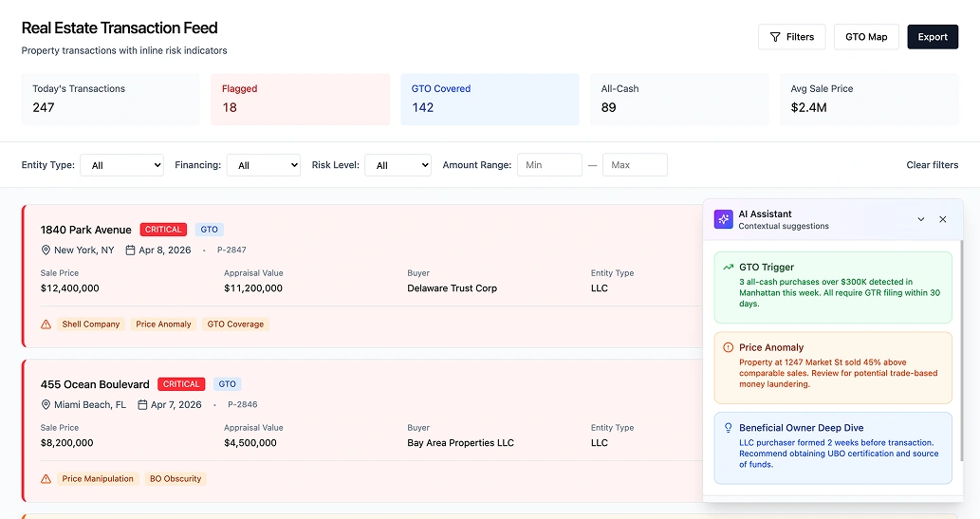Click the calendar icon beside Apr 8, 2026
The height and width of the screenshot is (519, 980).
131,250
